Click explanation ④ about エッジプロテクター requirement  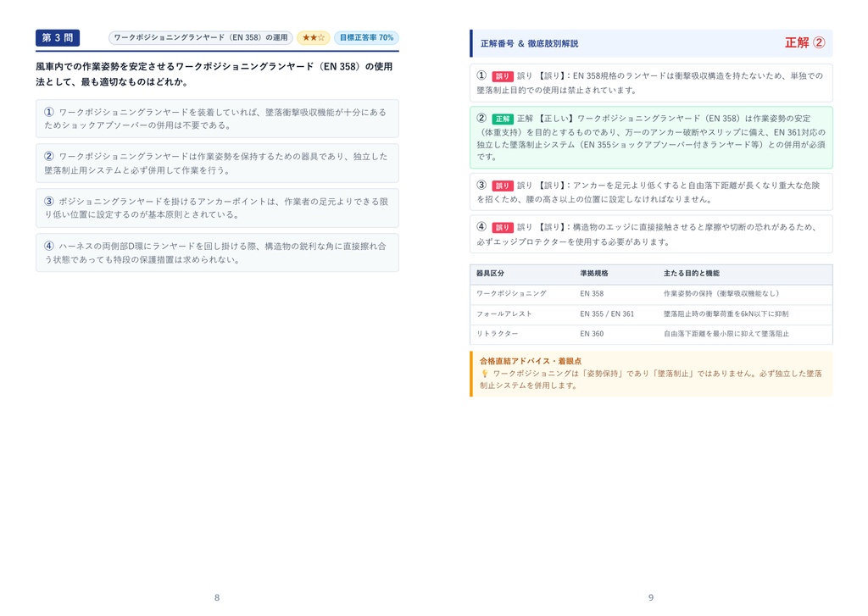[651, 234]
